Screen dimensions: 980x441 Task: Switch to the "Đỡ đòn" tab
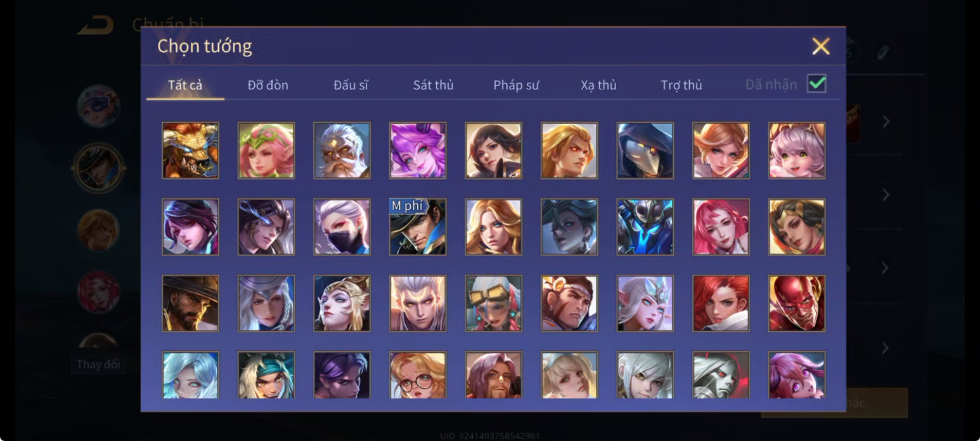tap(268, 85)
